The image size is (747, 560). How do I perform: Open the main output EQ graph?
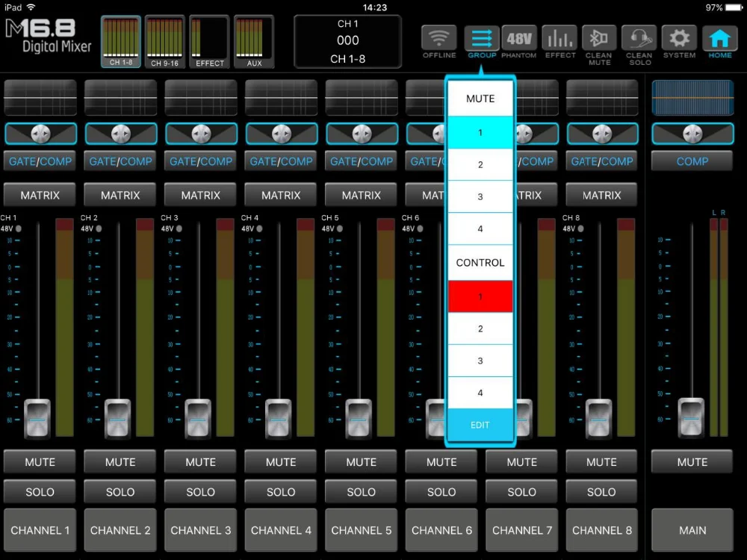(692, 98)
